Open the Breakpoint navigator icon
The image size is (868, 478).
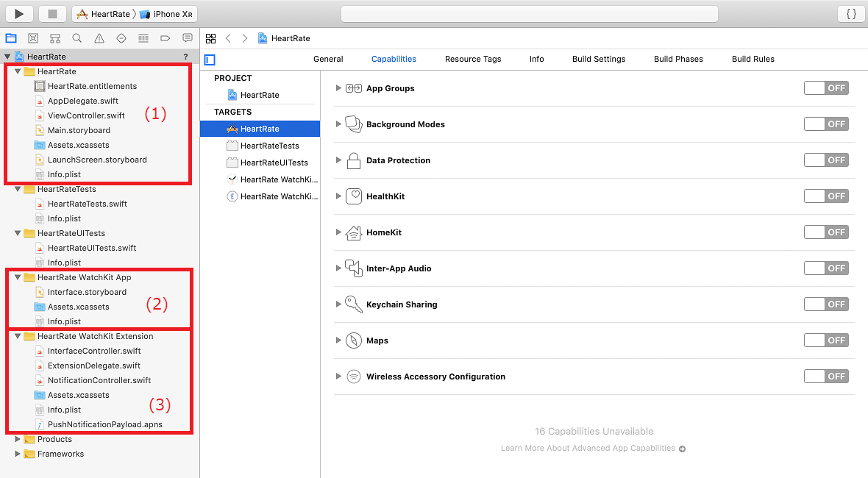[x=166, y=38]
